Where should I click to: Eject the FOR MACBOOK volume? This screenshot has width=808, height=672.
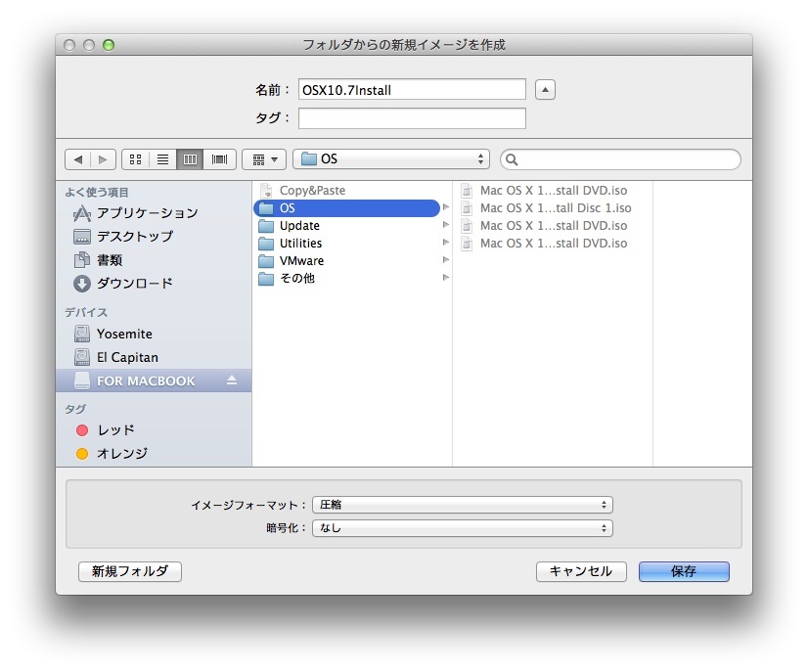click(232, 381)
